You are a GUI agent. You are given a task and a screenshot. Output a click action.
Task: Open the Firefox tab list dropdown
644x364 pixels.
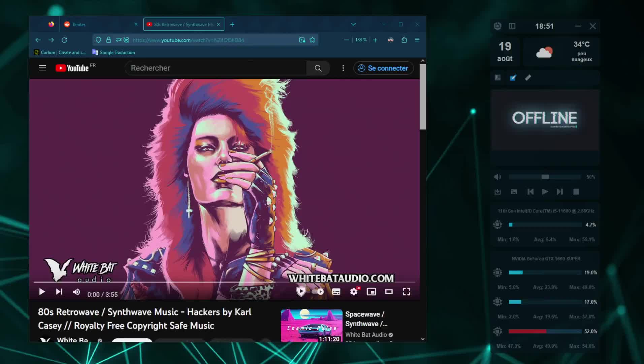pyautogui.click(x=353, y=24)
